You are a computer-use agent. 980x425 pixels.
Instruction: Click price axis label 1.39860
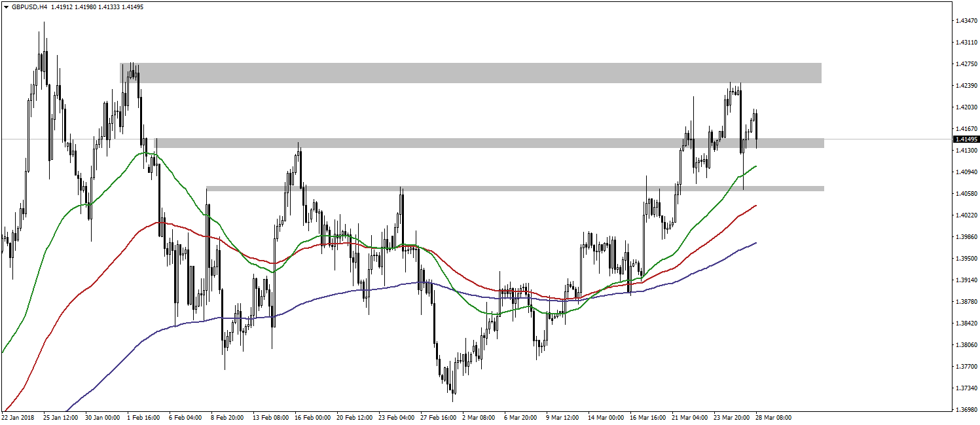click(x=966, y=236)
